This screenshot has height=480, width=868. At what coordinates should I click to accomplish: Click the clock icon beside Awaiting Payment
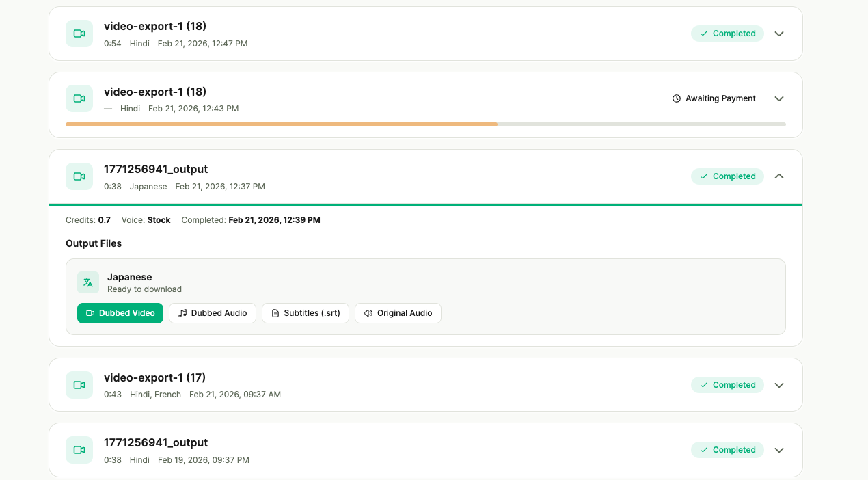point(675,98)
